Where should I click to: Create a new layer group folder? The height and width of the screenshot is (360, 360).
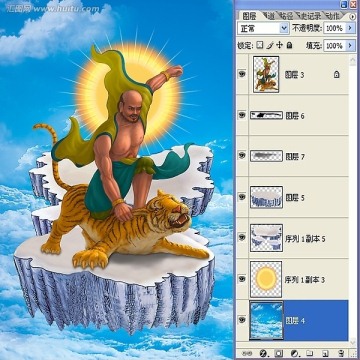click(310, 353)
